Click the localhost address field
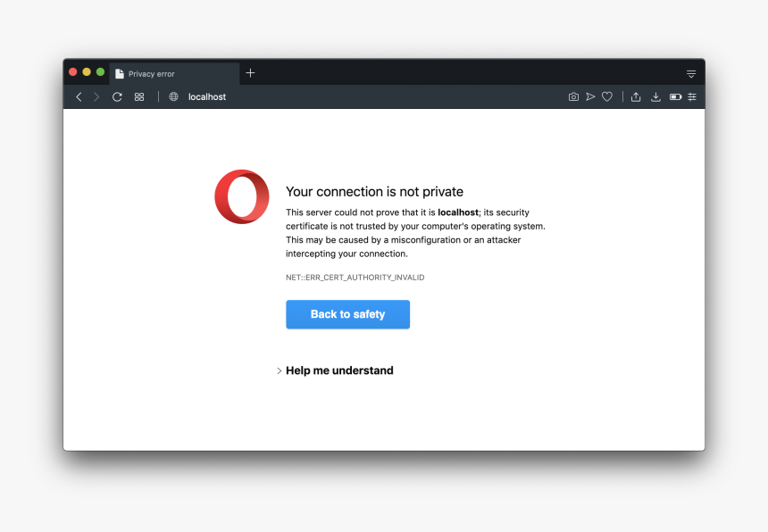This screenshot has height=532, width=768. point(207,96)
